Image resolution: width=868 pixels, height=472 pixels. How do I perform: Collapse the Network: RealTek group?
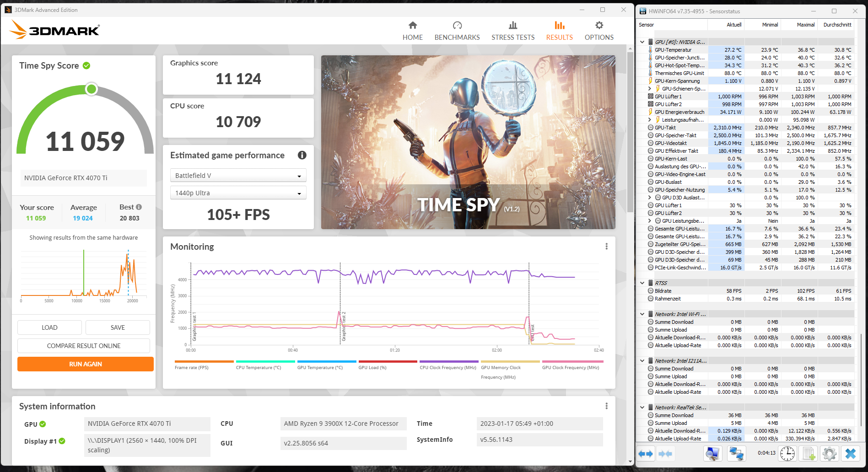click(x=642, y=408)
